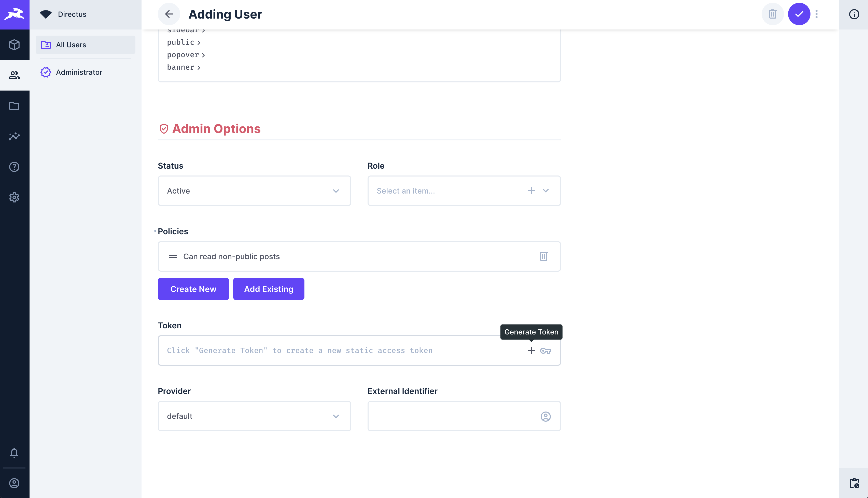Image resolution: width=868 pixels, height=498 pixels.
Task: Click the Generate Token plus icon
Action: (x=531, y=350)
